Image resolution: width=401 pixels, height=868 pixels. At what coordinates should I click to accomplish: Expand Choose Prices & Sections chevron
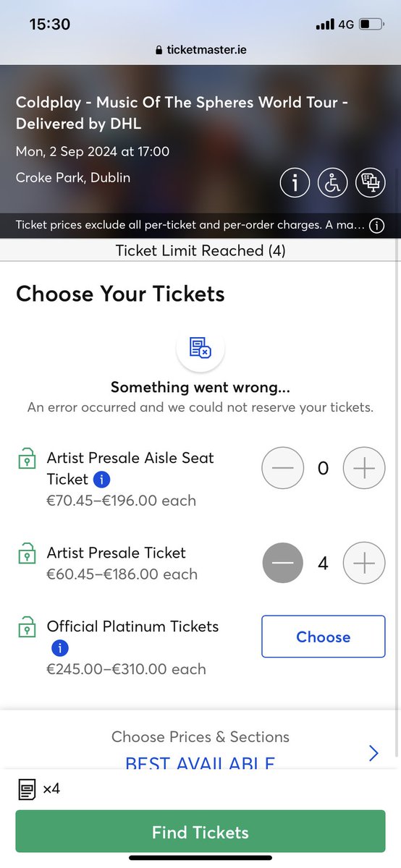click(373, 753)
